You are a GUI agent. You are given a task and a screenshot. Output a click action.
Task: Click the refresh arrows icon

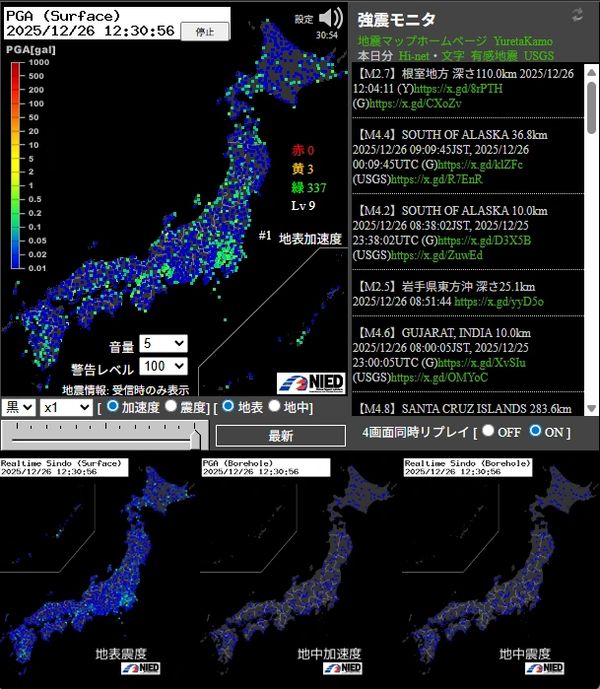pos(577,14)
